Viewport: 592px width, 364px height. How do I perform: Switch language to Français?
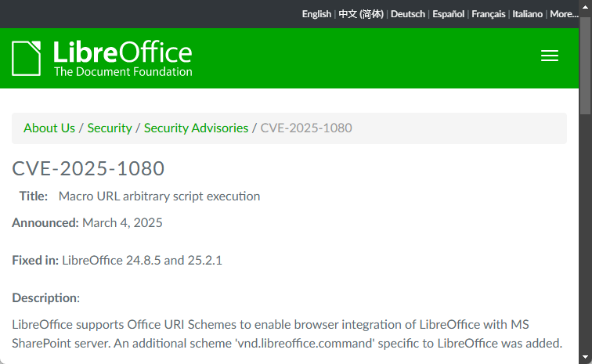pyautogui.click(x=488, y=14)
